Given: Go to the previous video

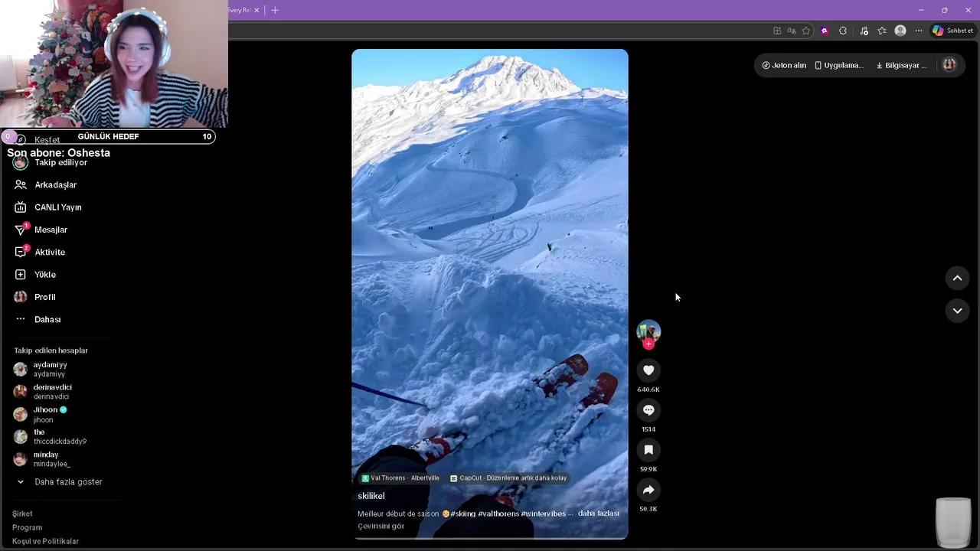Looking at the screenshot, I should [x=957, y=278].
